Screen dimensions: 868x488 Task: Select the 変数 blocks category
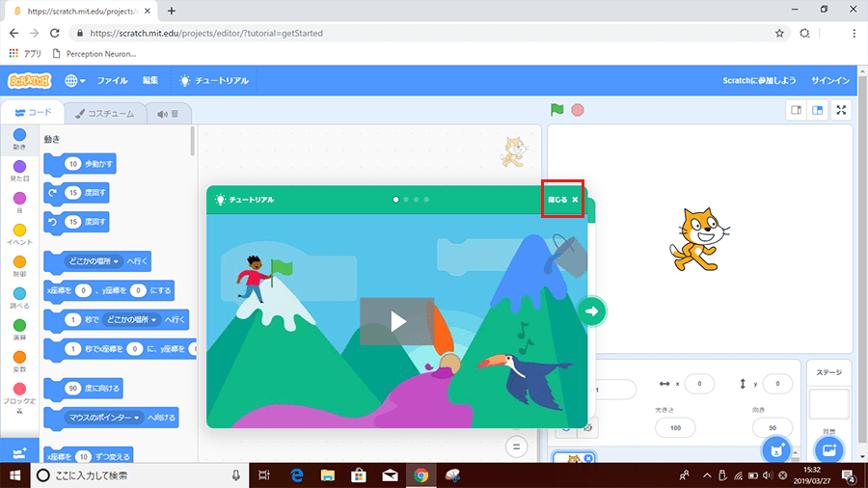tap(19, 362)
